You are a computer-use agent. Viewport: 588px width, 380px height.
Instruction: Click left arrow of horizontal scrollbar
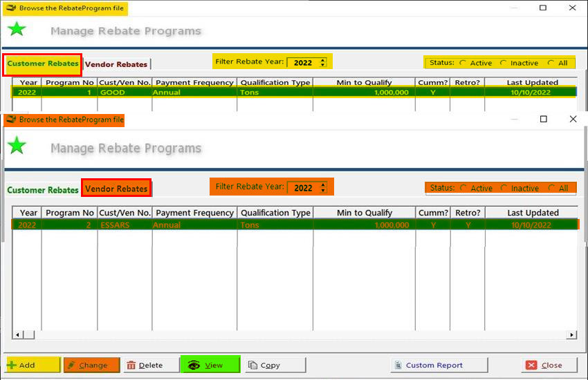(x=17, y=334)
